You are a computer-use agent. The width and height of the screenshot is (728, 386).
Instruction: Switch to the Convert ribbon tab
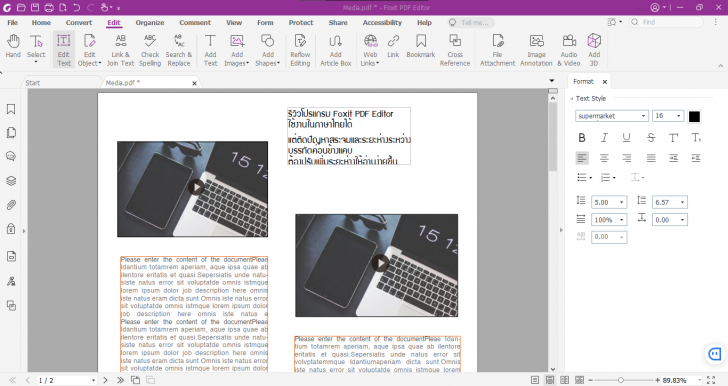tap(79, 22)
